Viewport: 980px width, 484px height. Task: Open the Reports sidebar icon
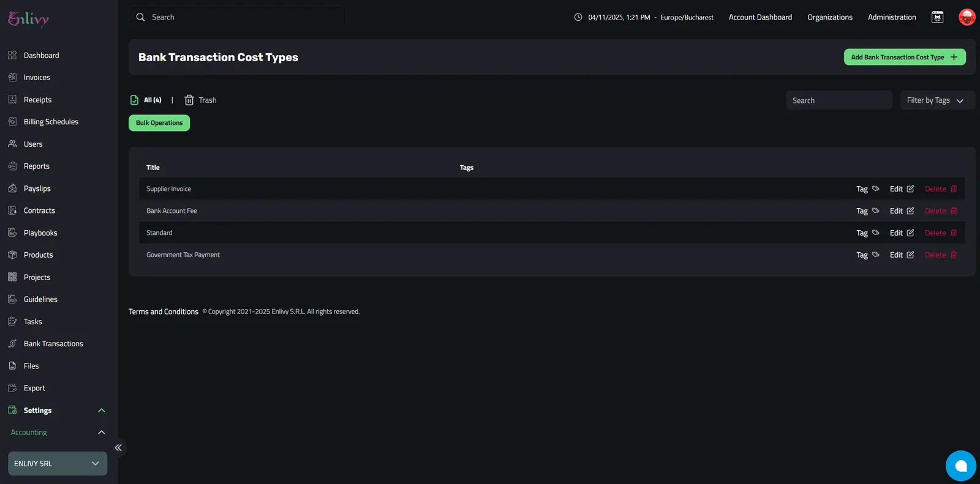pos(12,166)
